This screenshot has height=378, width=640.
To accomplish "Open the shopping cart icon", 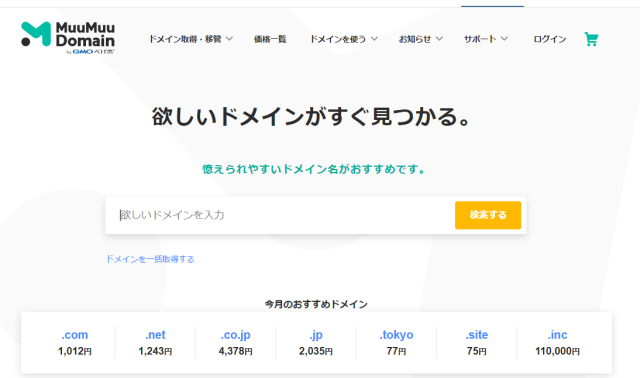I will pos(591,39).
